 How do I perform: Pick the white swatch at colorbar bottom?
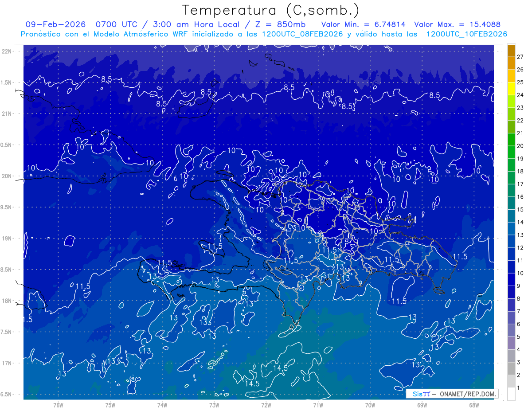[511, 394]
